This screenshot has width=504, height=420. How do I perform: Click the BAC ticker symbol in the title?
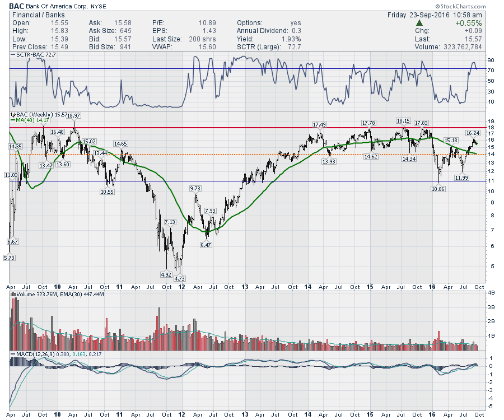point(16,6)
